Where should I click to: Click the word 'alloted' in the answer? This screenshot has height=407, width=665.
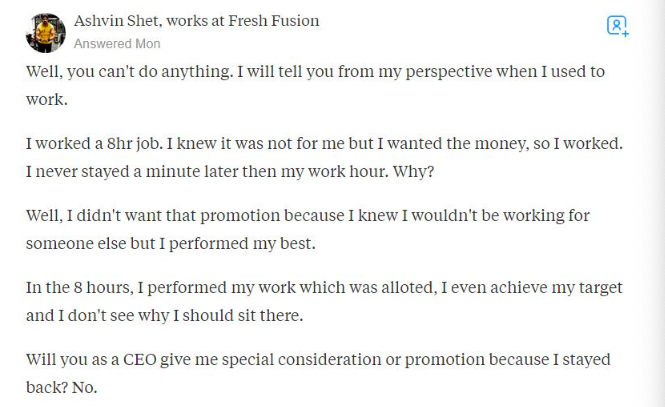click(403, 287)
